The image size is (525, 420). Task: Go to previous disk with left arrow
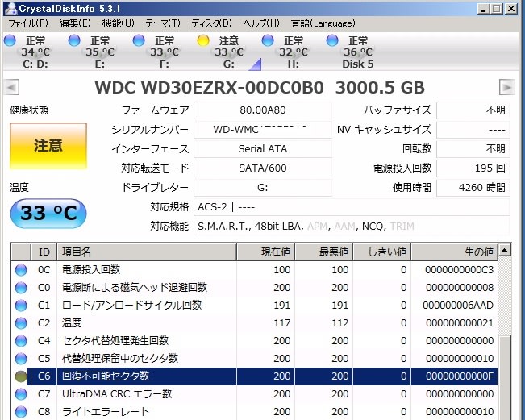coord(12,88)
